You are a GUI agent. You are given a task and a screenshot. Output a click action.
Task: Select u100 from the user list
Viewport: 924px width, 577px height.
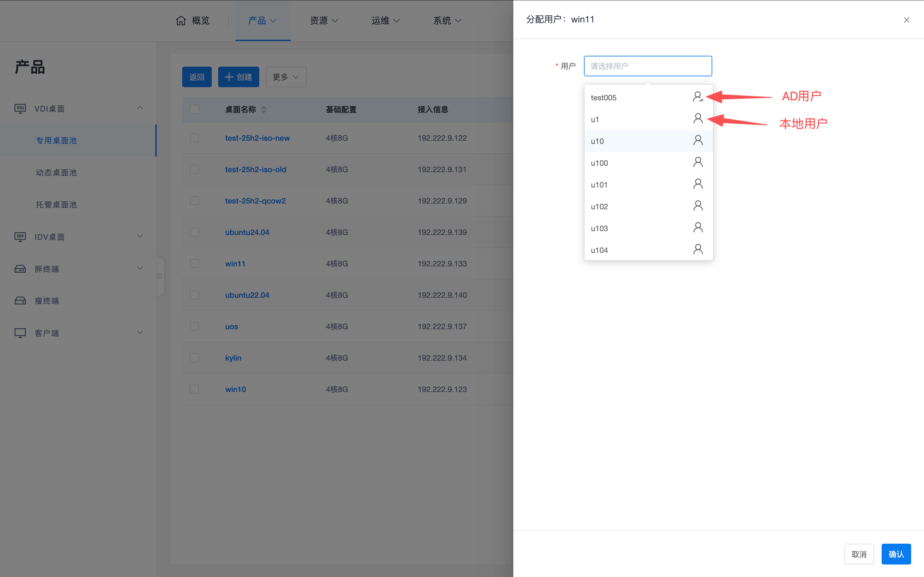pos(599,163)
